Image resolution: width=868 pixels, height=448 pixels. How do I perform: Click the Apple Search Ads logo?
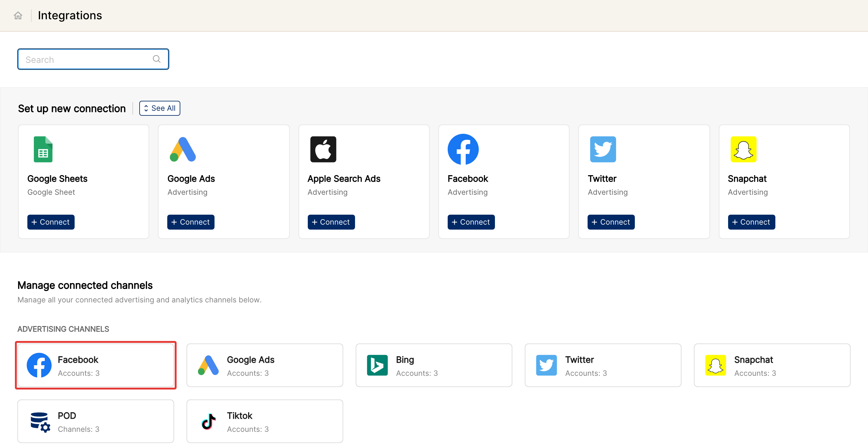[x=323, y=149]
